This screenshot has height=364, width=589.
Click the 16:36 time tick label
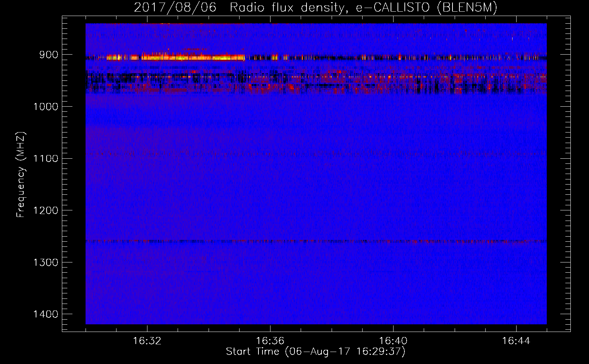pyautogui.click(x=270, y=341)
